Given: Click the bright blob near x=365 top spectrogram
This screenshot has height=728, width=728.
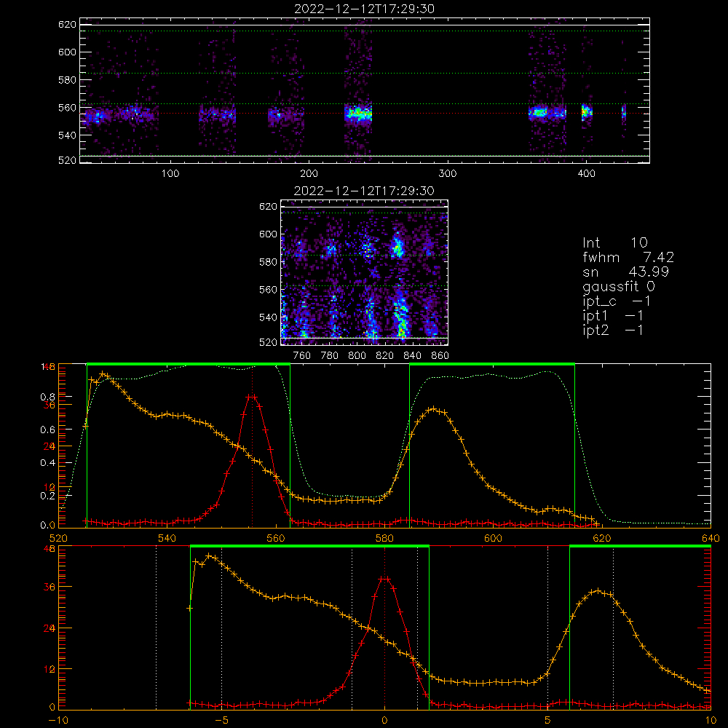Looking at the screenshot, I should click(539, 112).
